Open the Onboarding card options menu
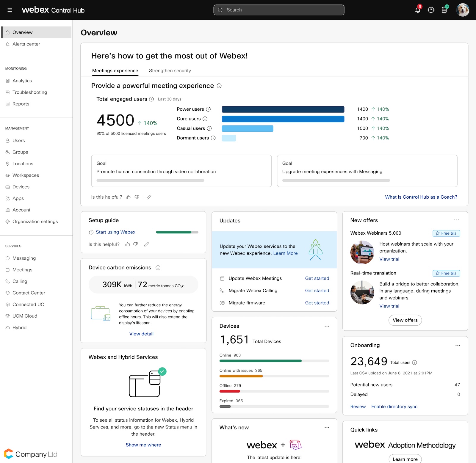The image size is (476, 463). tap(458, 345)
